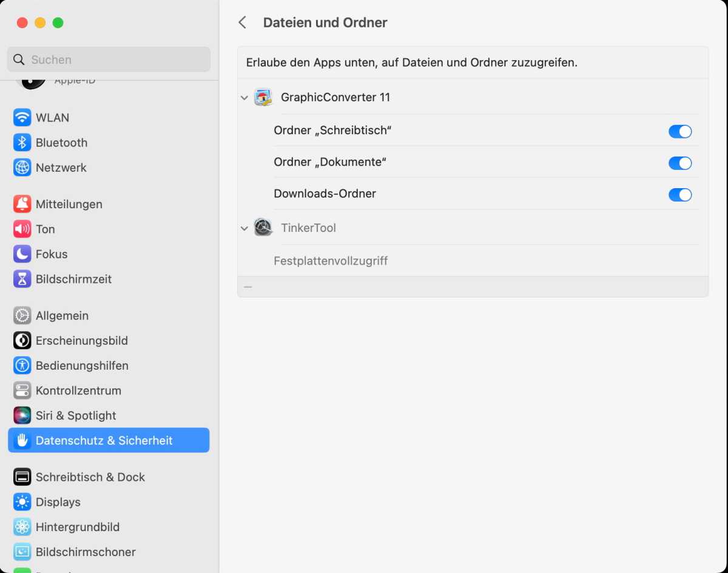728x573 pixels.
Task: Click the Bildschirmzeit hourglass icon
Action: point(22,279)
